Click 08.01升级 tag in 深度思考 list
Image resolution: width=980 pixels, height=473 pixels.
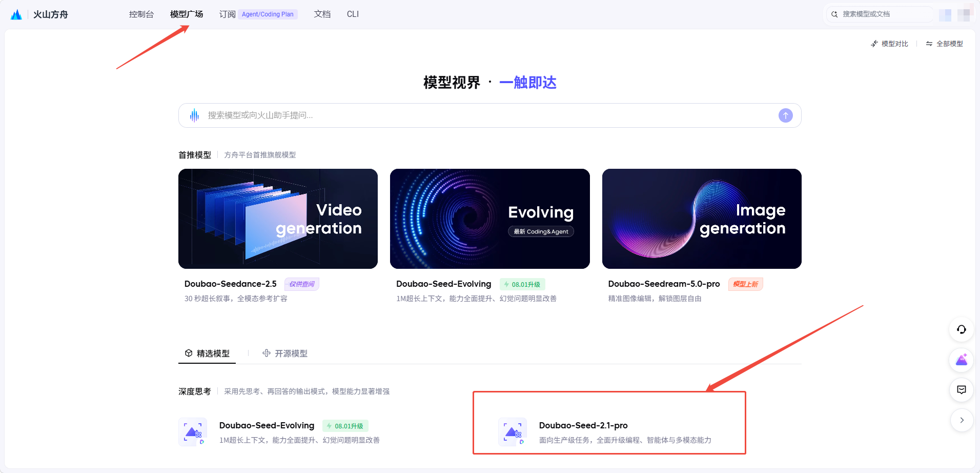point(345,426)
